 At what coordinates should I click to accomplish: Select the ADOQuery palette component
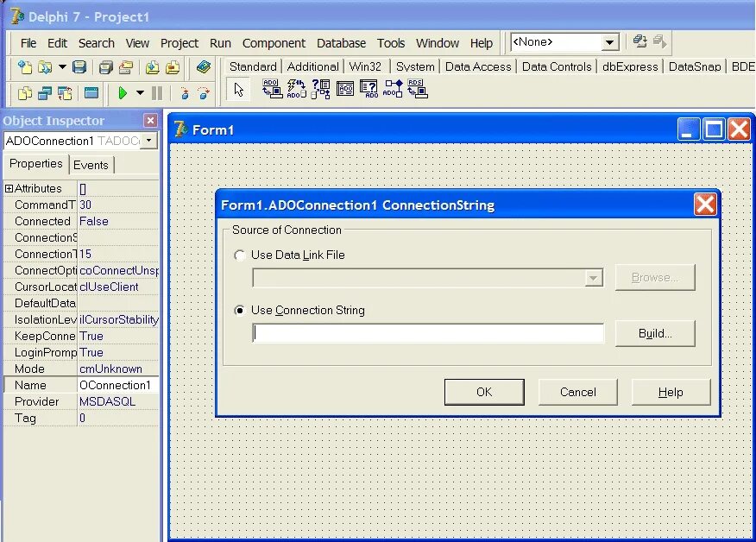point(369,89)
